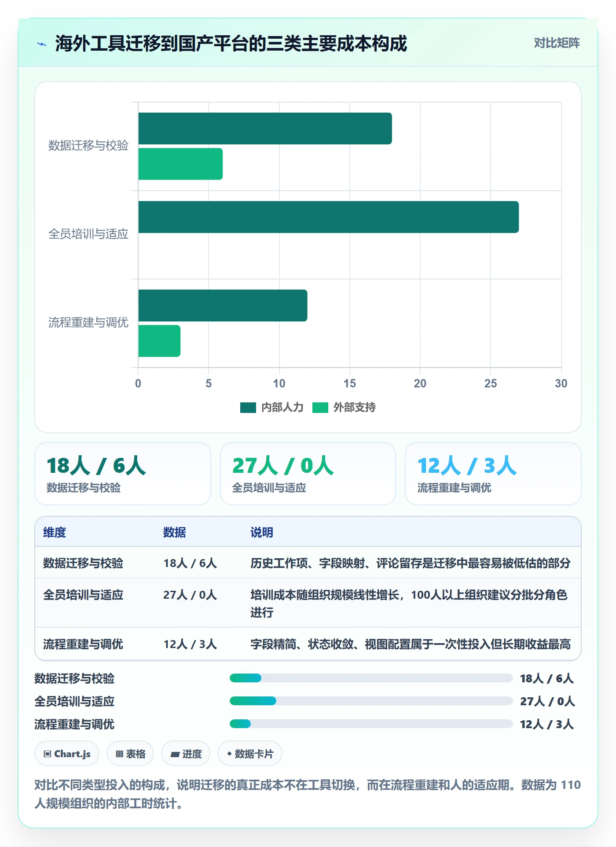
Task: Click the green 外部支持 legend swatch
Action: pyautogui.click(x=320, y=408)
